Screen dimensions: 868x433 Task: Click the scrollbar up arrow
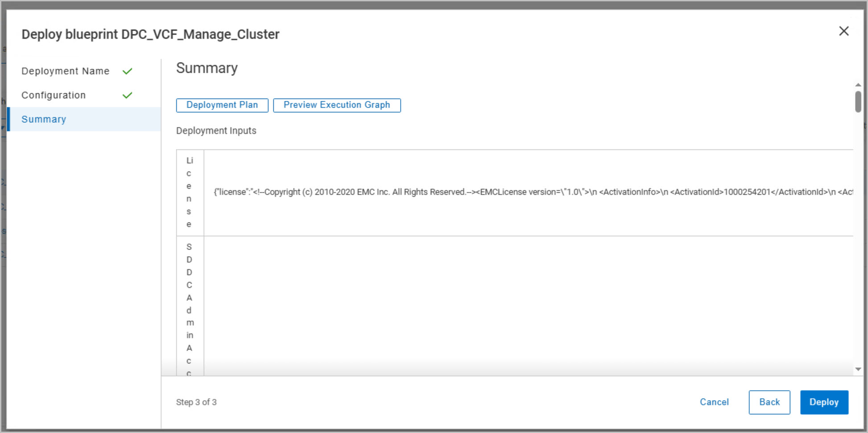(x=858, y=85)
